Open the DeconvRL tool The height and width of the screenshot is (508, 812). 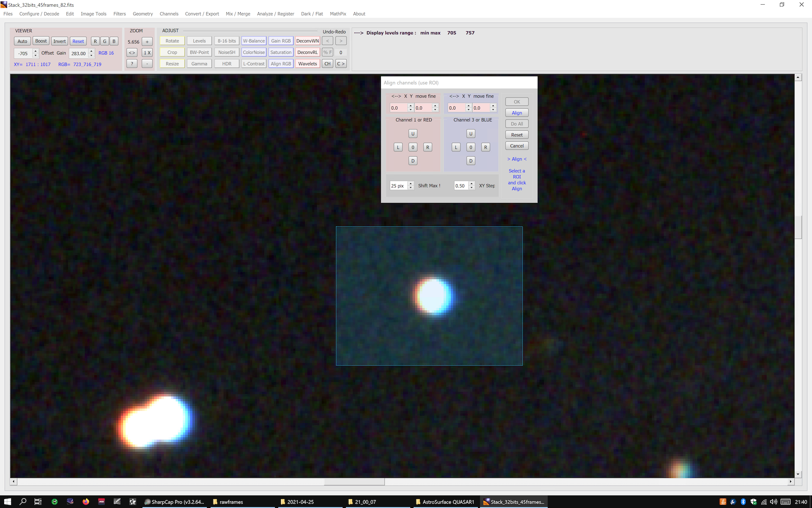coord(307,52)
